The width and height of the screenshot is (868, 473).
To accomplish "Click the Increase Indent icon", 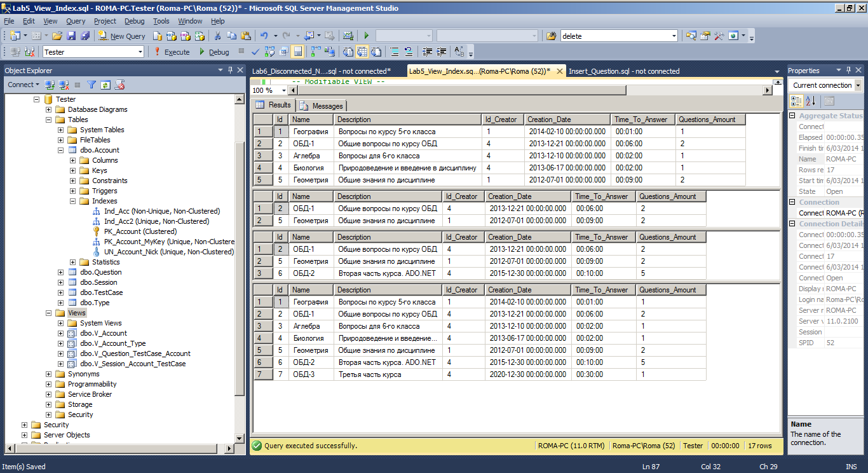I will 442,52.
